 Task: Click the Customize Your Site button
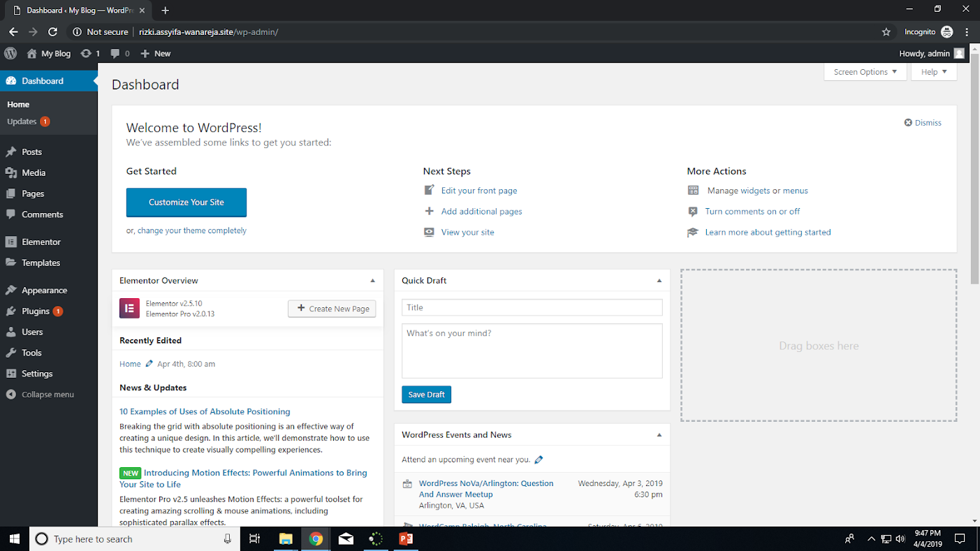coord(187,203)
